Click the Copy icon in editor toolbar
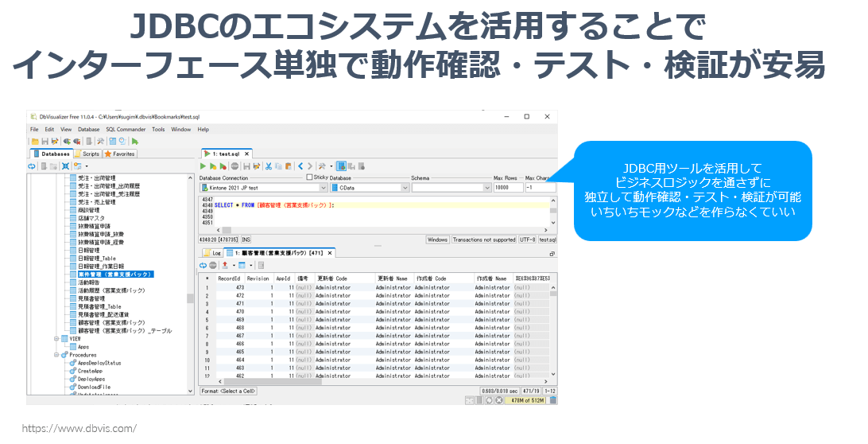Screen dimensions: 868x444 278,166
